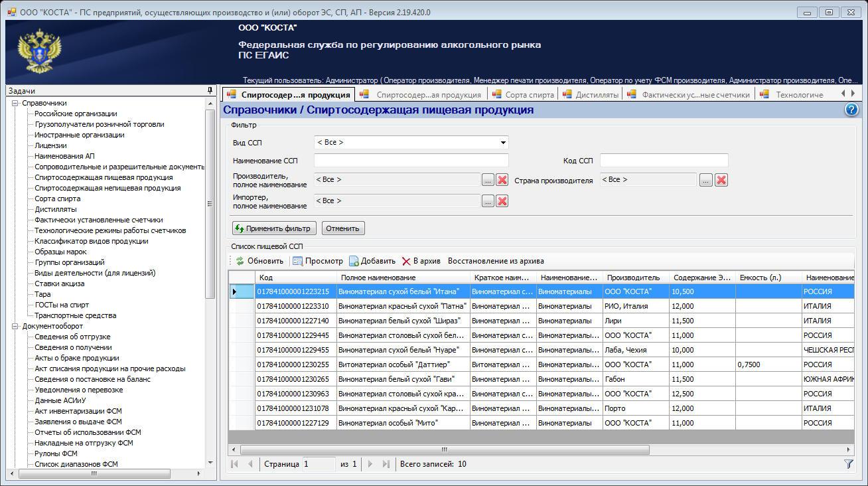The height and width of the screenshot is (486, 868).
Task: Click Применить фильтр button
Action: coord(274,228)
